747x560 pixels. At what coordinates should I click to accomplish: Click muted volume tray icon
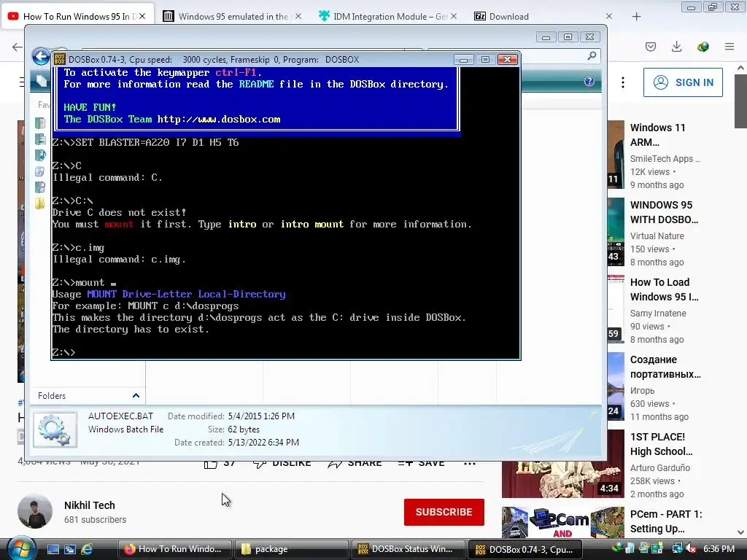point(690,549)
